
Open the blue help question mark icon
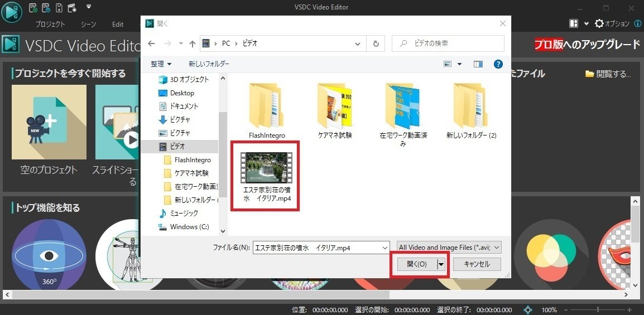tap(498, 64)
